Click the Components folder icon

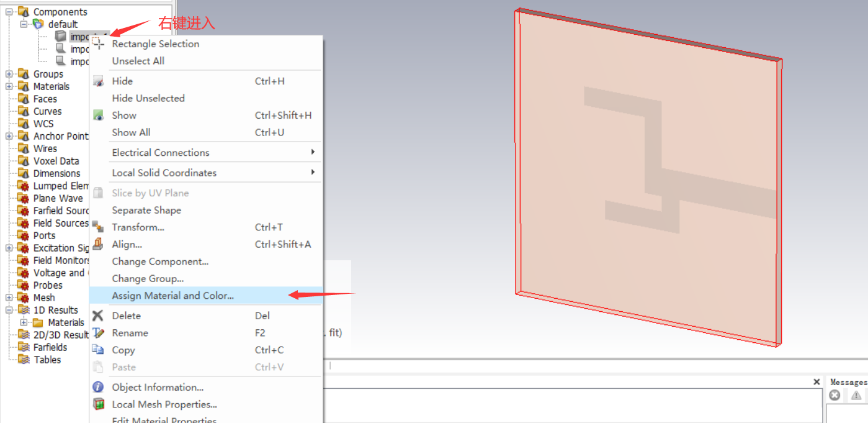[x=24, y=12]
